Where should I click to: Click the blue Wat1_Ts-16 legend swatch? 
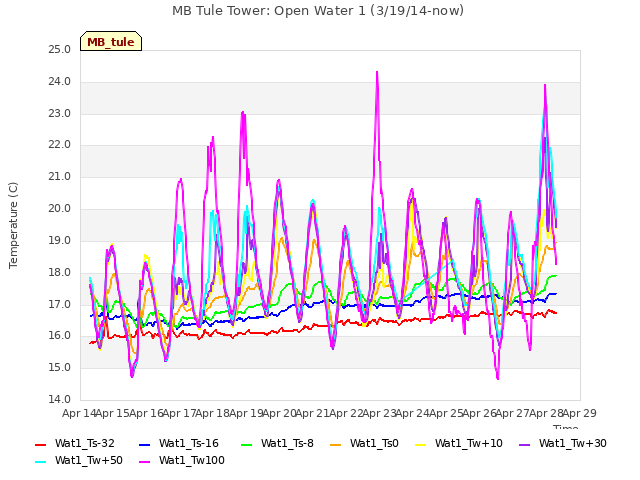(x=145, y=444)
